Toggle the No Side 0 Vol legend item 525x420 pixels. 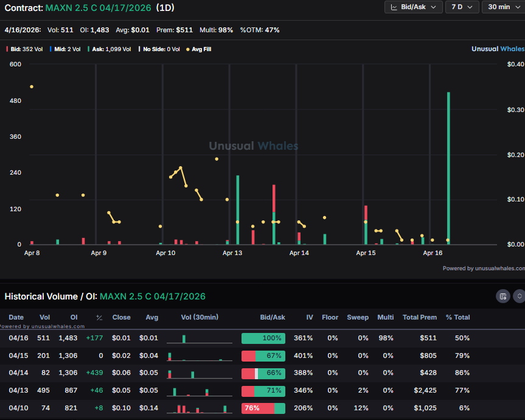pos(159,49)
